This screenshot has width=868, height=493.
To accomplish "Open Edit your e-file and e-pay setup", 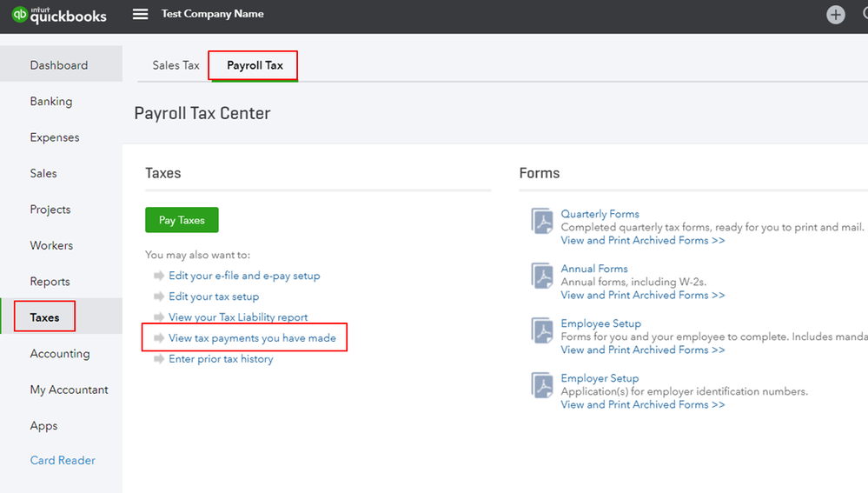I will 244,276.
